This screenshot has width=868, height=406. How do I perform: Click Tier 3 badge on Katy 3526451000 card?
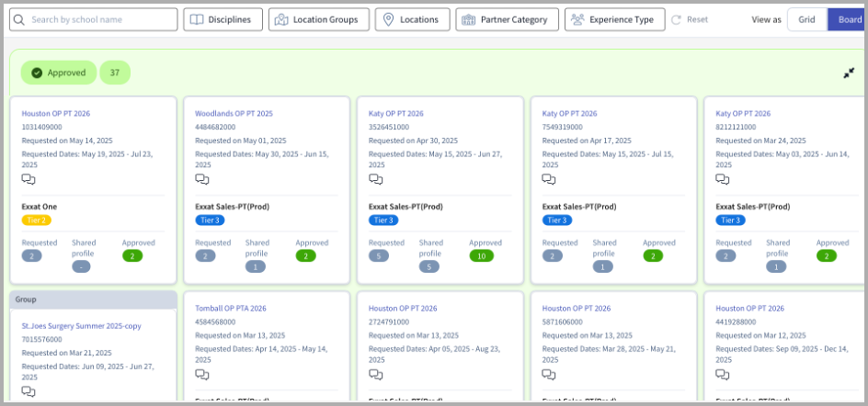383,220
